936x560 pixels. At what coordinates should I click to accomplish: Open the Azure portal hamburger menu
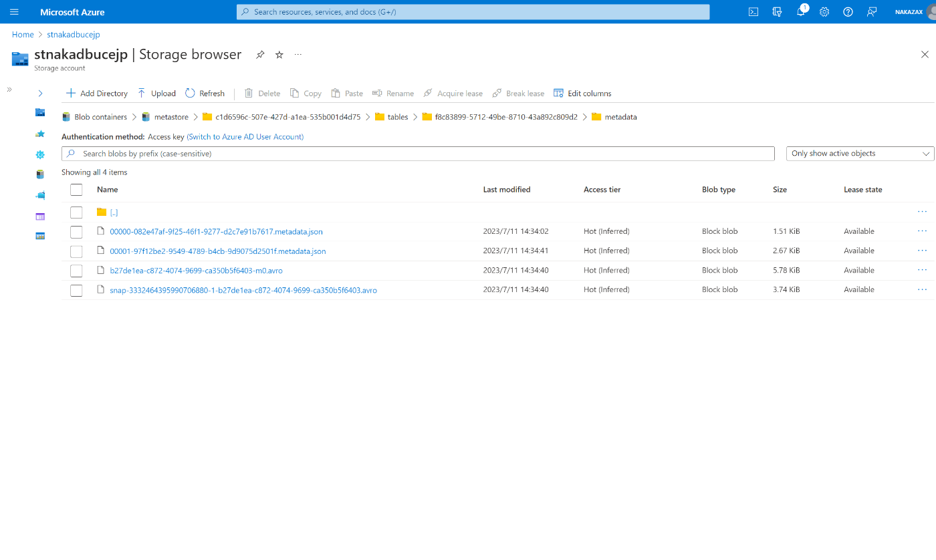pos(14,12)
